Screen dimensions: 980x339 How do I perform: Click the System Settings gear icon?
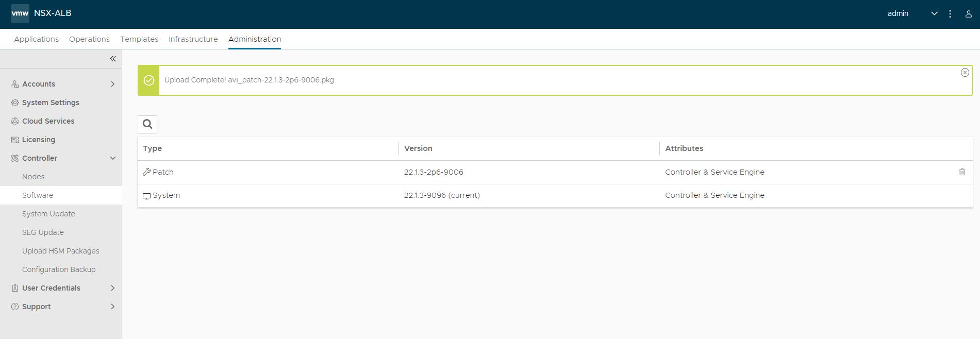click(15, 103)
